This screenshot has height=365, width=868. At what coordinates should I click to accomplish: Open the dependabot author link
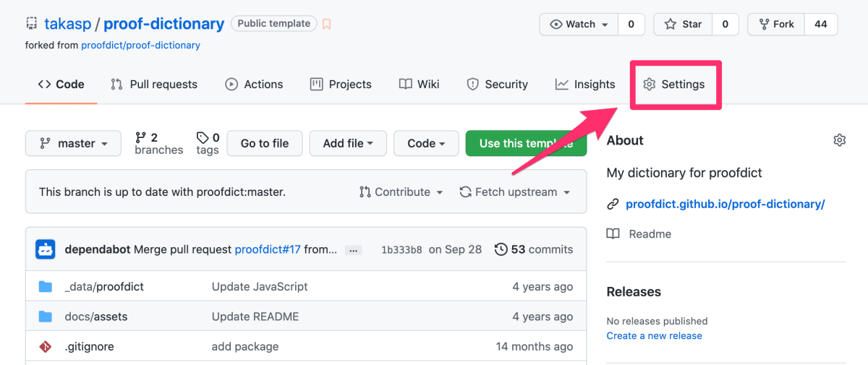pyautogui.click(x=98, y=249)
